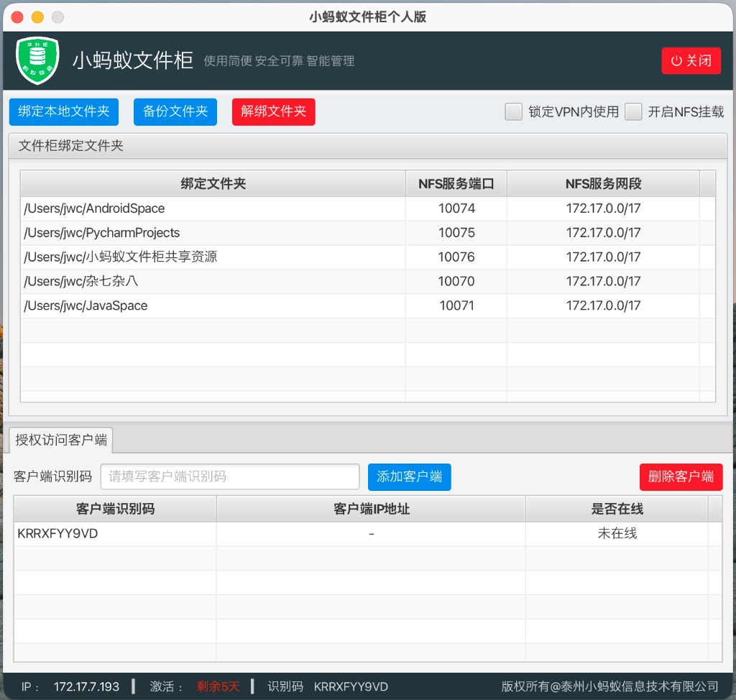Click the 未在线 status cell
The image size is (736, 700).
pyautogui.click(x=617, y=534)
